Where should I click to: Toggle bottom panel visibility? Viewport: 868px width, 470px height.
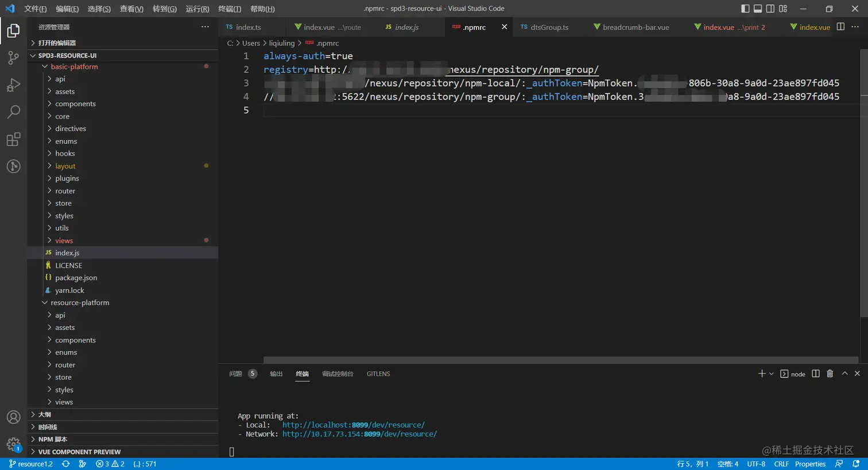click(x=758, y=9)
